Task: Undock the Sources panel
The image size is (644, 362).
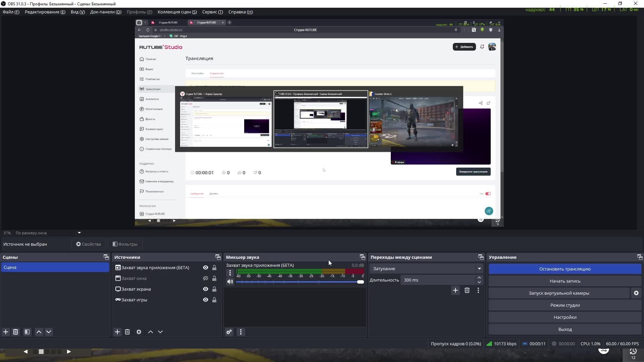Action: pyautogui.click(x=218, y=257)
